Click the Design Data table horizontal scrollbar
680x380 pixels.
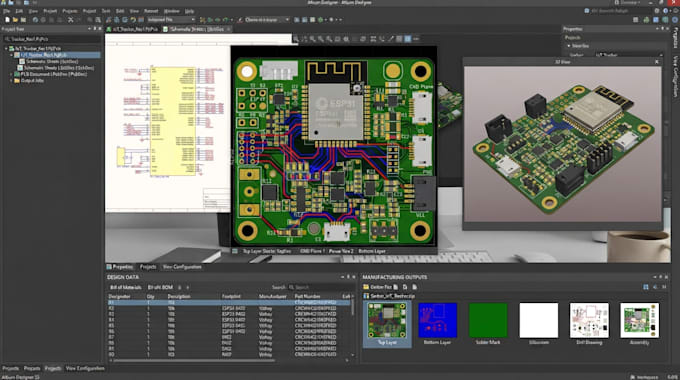coord(193,360)
